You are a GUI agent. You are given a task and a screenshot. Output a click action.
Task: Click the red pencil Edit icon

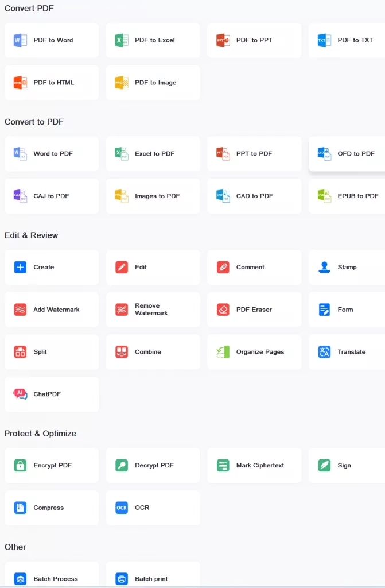click(x=122, y=268)
